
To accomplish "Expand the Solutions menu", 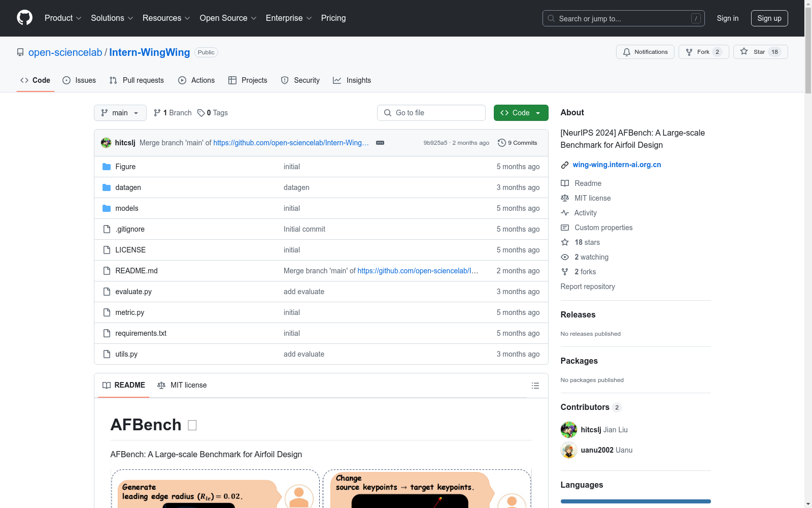I will [112, 18].
